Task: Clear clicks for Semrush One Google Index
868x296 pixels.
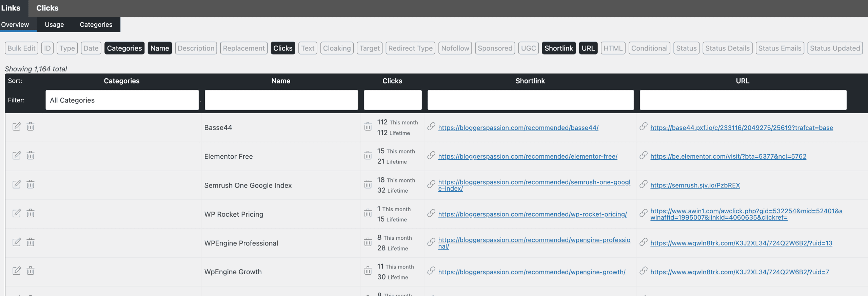Action: (x=368, y=184)
